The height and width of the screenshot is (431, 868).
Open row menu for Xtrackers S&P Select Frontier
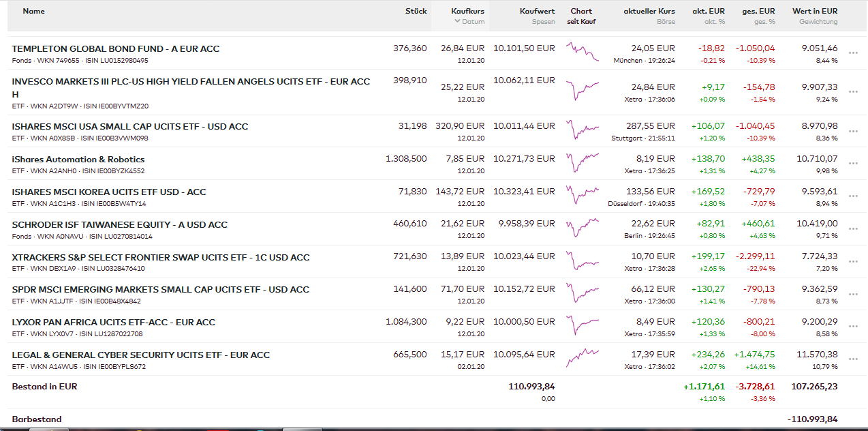tap(853, 262)
